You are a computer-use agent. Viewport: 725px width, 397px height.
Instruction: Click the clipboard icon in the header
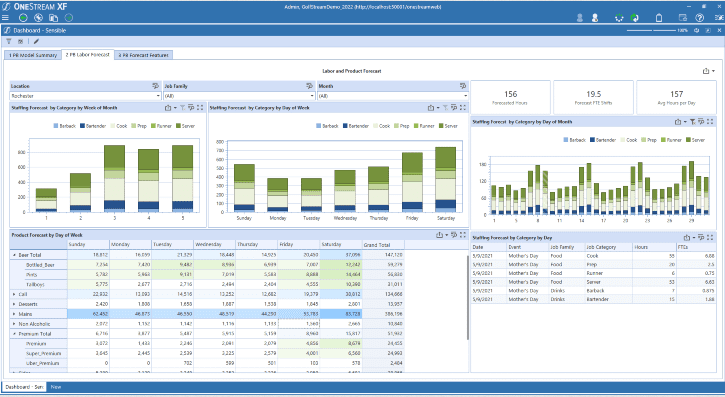tap(659, 18)
